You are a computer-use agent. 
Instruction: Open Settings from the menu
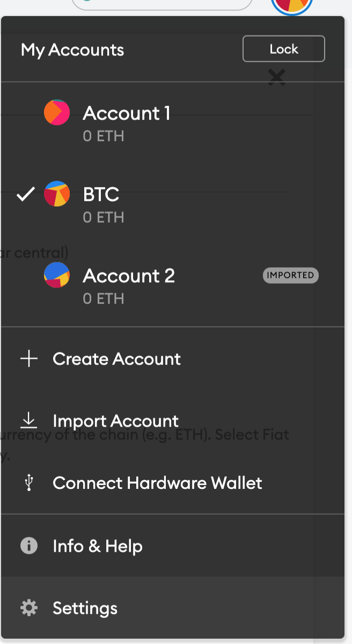173,608
